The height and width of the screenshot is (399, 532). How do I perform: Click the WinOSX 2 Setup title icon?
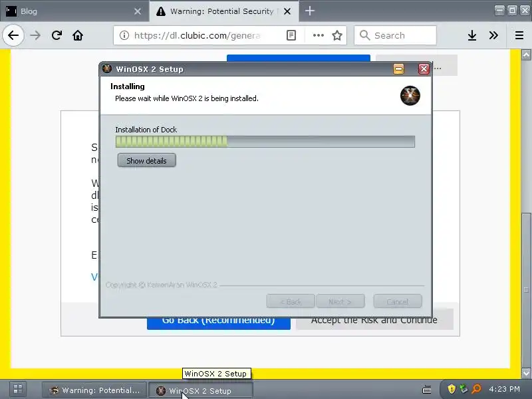click(x=107, y=68)
